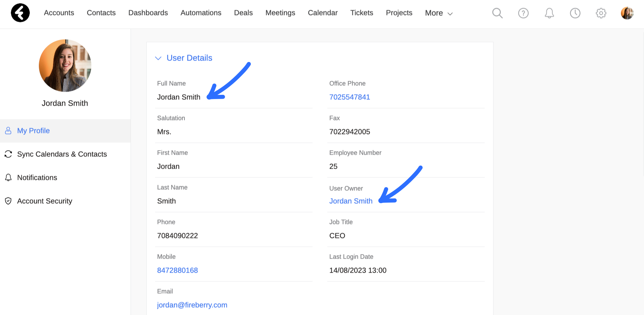Open the User Owner Jordan Smith link
Image resolution: width=644 pixels, height=315 pixels.
click(x=351, y=201)
